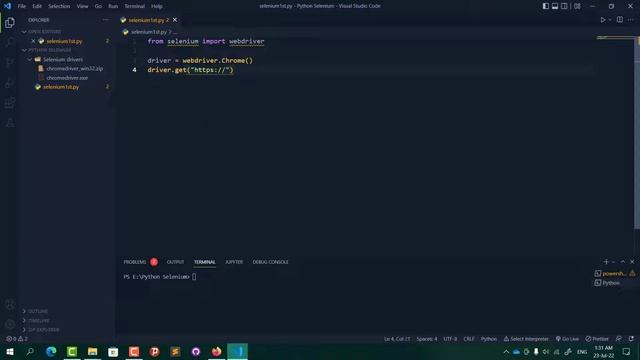
Task: Change language mode via Python status item
Action: pyautogui.click(x=489, y=339)
